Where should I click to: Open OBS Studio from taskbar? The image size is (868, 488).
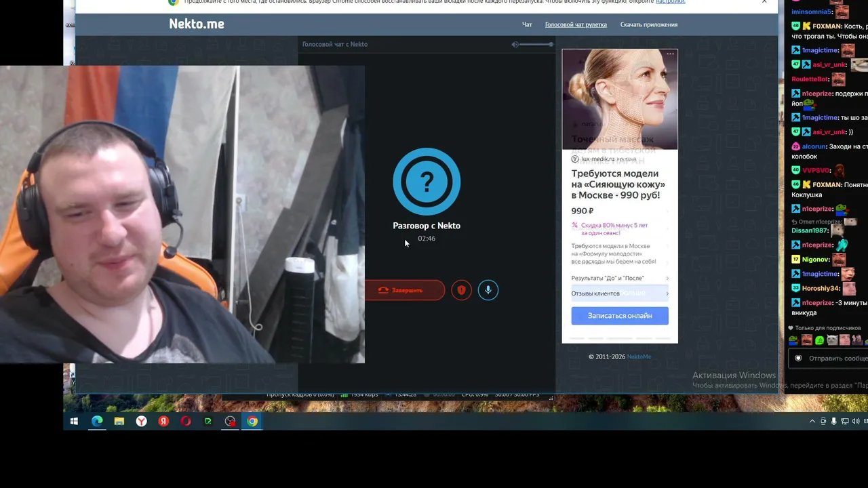[231, 422]
